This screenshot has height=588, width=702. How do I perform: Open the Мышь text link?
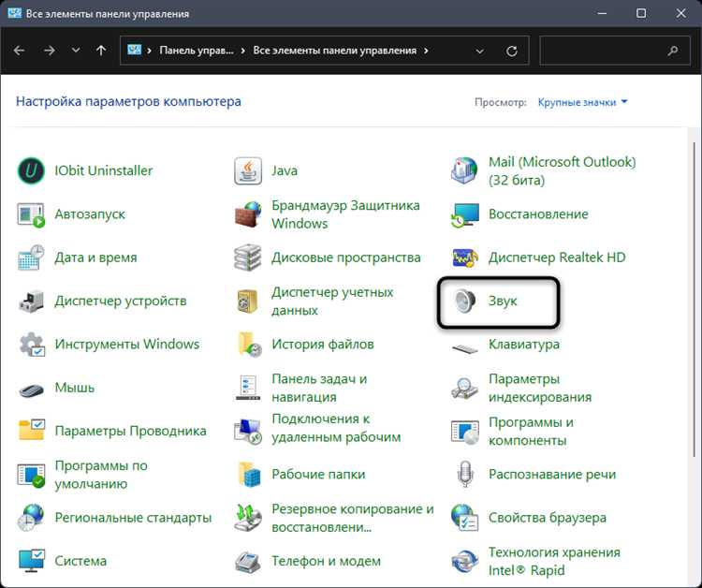pyautogui.click(x=74, y=388)
